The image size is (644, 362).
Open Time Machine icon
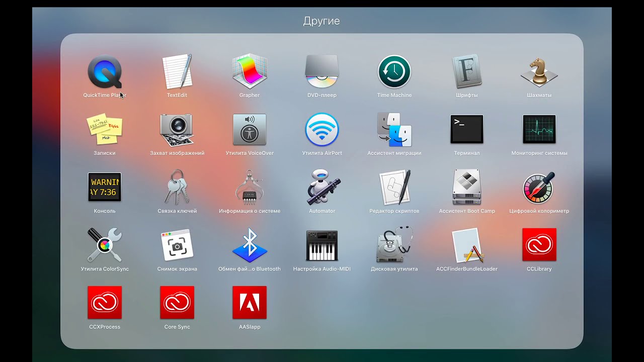[394, 72]
